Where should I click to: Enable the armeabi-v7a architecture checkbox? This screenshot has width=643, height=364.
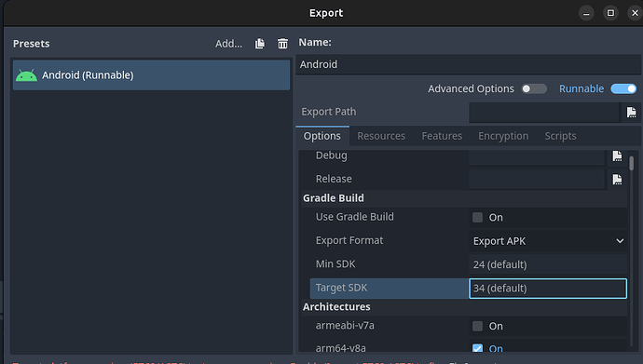coord(477,327)
